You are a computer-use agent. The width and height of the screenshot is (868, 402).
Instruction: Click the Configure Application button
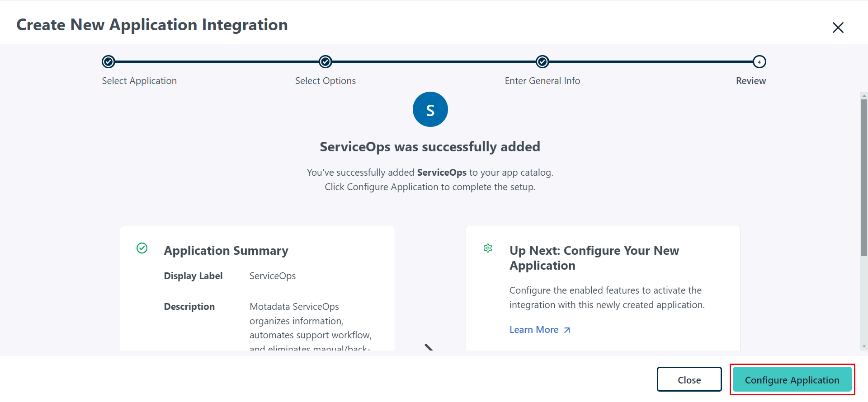point(792,380)
